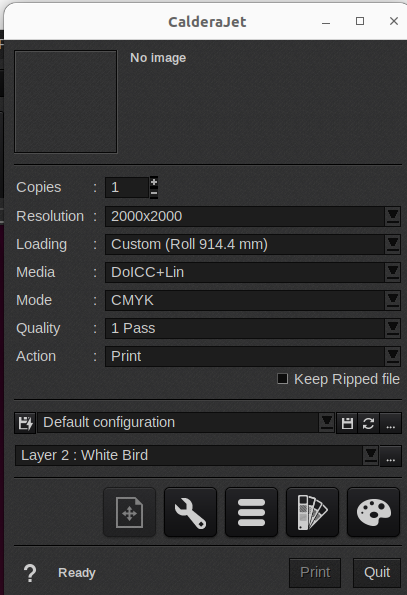Click the Print button
This screenshot has width=407, height=595.
pos(315,572)
